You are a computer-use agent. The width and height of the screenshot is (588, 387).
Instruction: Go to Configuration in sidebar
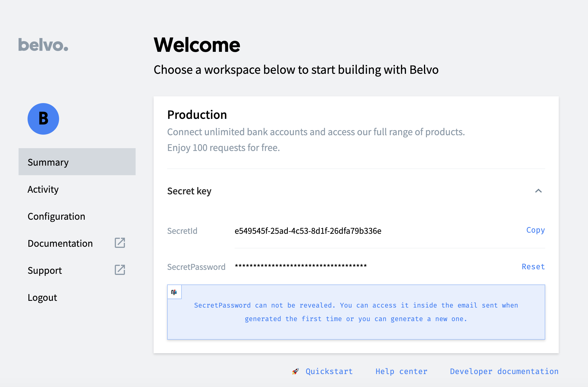[x=56, y=216]
